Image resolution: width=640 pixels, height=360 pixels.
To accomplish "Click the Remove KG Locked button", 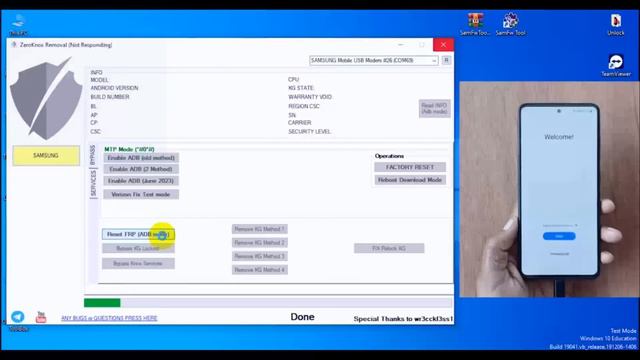I will [x=138, y=248].
